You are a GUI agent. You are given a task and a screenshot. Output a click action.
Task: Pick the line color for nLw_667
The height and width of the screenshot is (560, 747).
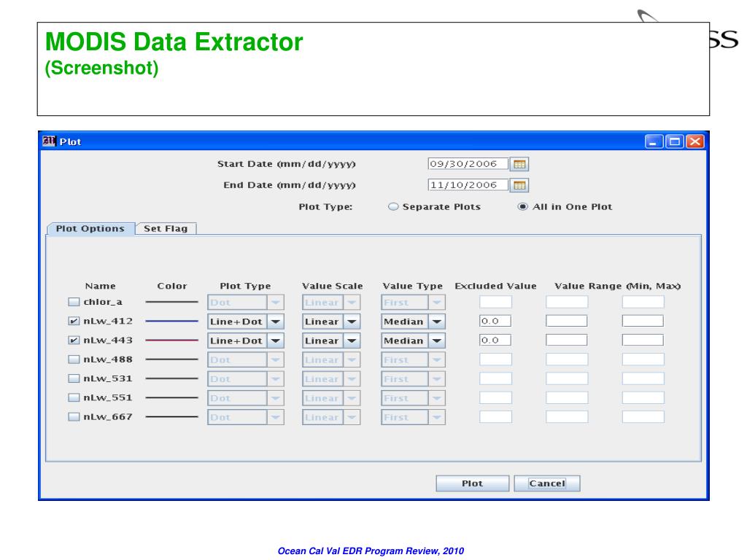(x=171, y=416)
